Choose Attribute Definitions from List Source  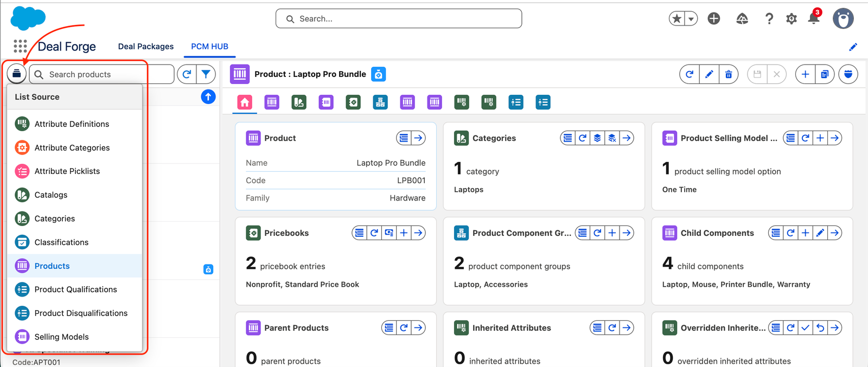(x=75, y=124)
